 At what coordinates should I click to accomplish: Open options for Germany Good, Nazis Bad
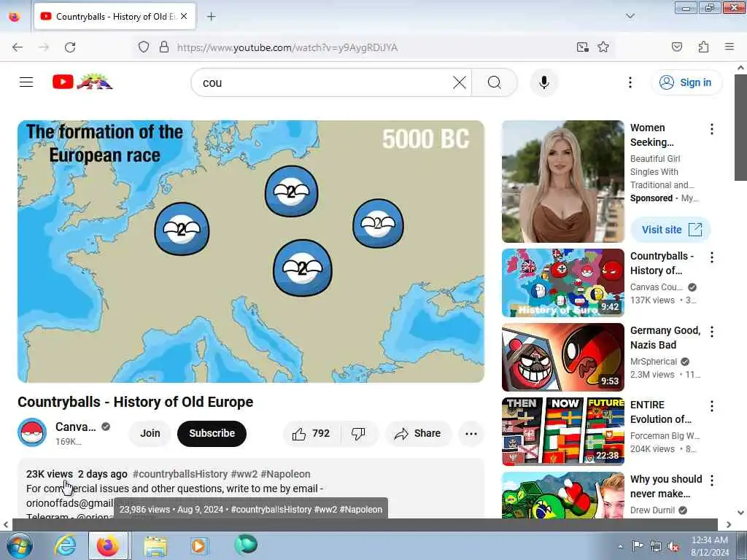point(712,332)
